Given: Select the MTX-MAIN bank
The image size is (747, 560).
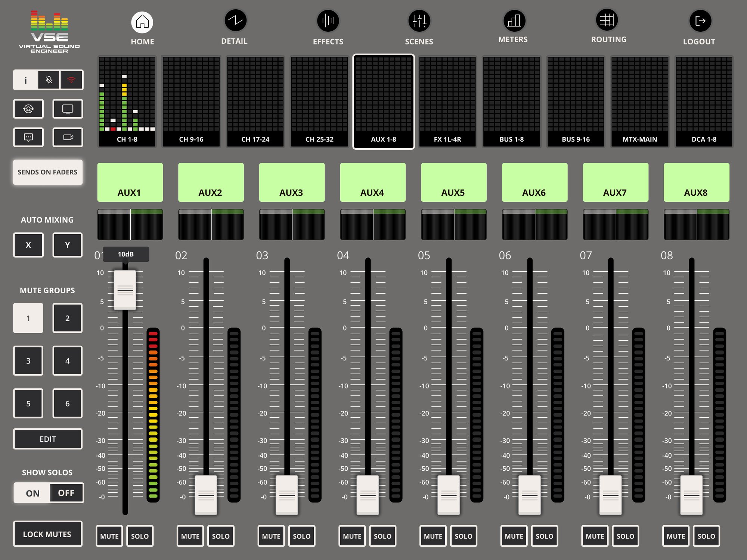Looking at the screenshot, I should tap(639, 102).
